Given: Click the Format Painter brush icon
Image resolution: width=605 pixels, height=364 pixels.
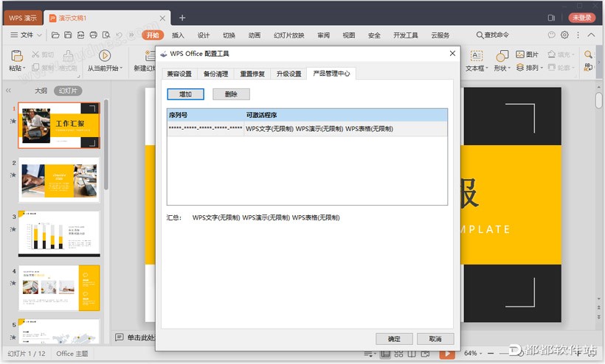Looking at the screenshot, I should click(x=69, y=56).
